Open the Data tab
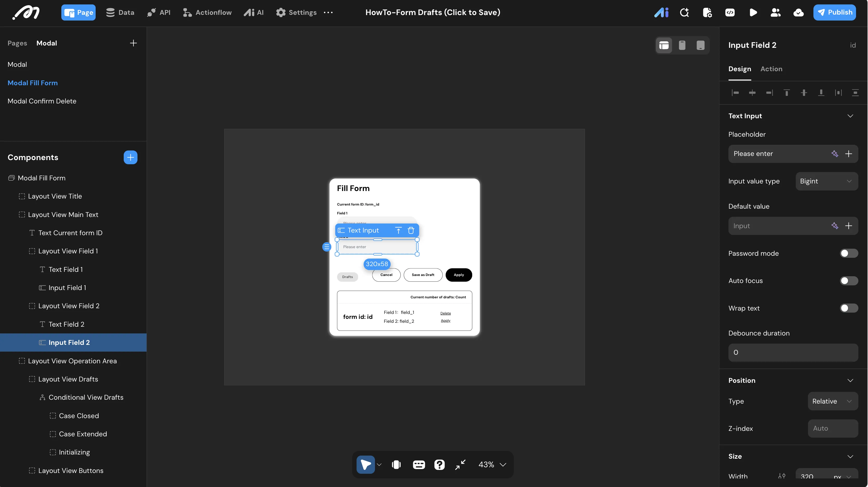Viewport: 868px width, 487px height. 120,12
